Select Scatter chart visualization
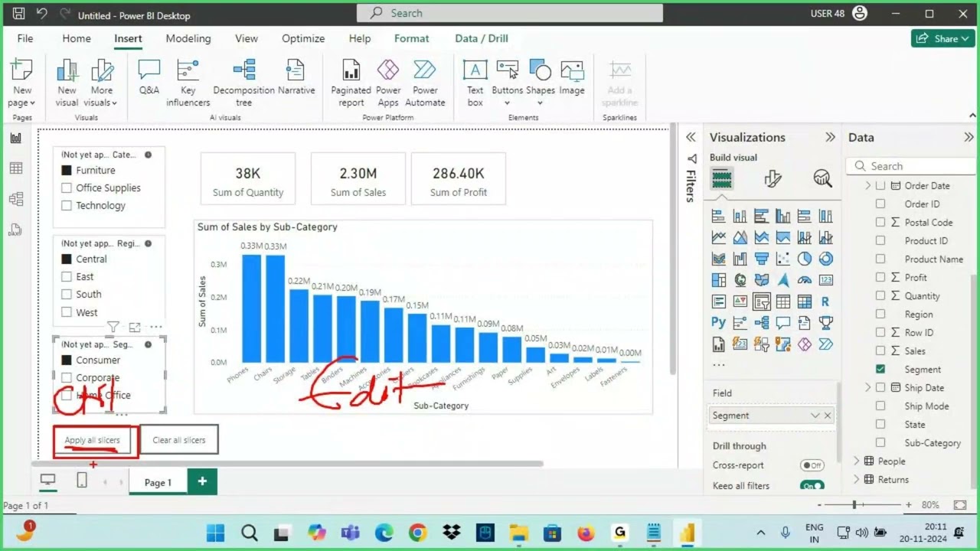Screen dimensions: 980x551 (782, 259)
